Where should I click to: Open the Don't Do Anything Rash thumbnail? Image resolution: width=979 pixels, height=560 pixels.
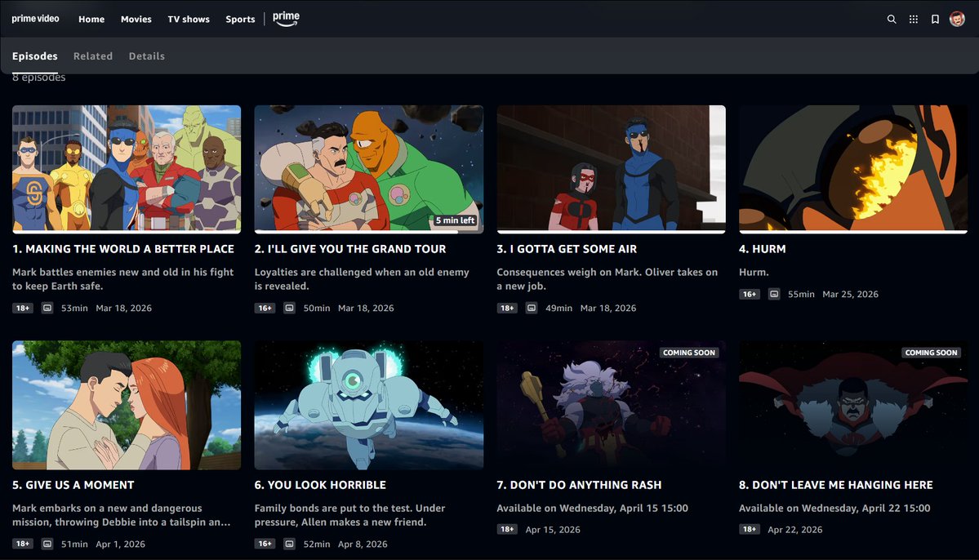click(x=612, y=405)
